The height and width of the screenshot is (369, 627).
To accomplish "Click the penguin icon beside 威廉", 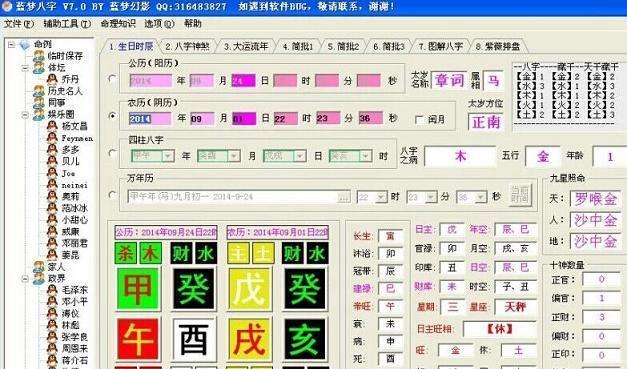I will click(52, 231).
